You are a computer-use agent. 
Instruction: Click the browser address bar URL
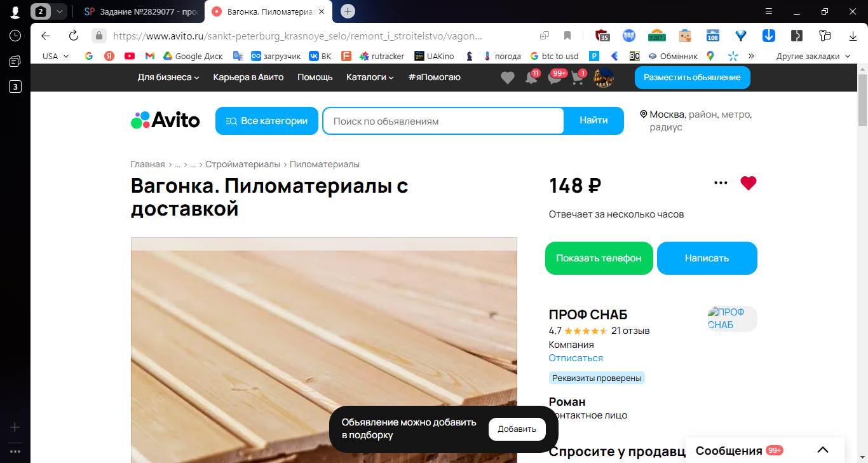click(297, 36)
